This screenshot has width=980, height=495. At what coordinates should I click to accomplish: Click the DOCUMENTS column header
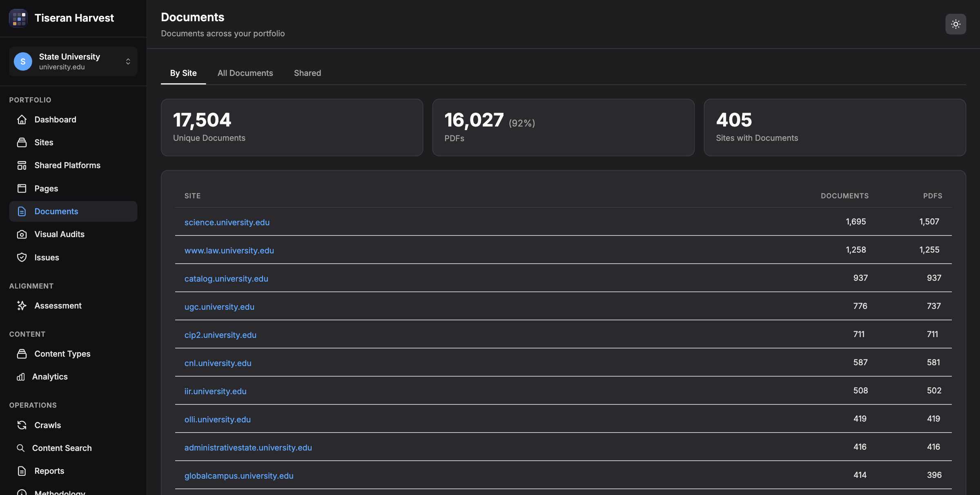(x=844, y=196)
